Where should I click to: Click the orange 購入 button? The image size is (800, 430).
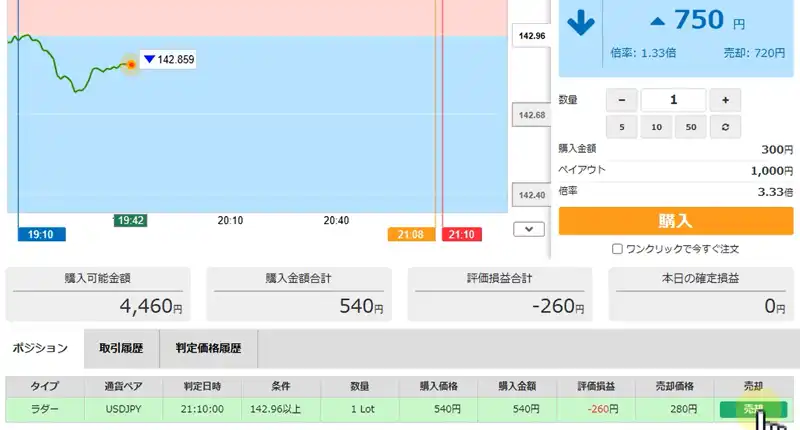[676, 221]
